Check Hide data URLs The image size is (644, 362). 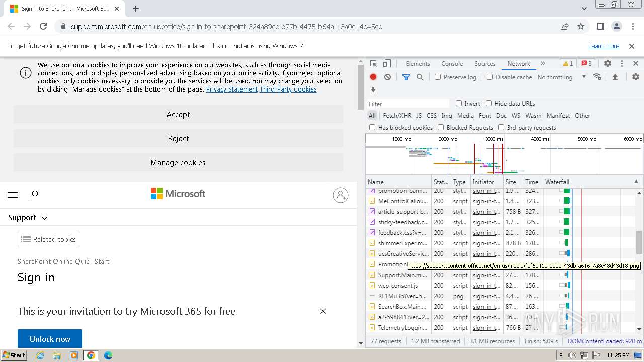point(489,103)
